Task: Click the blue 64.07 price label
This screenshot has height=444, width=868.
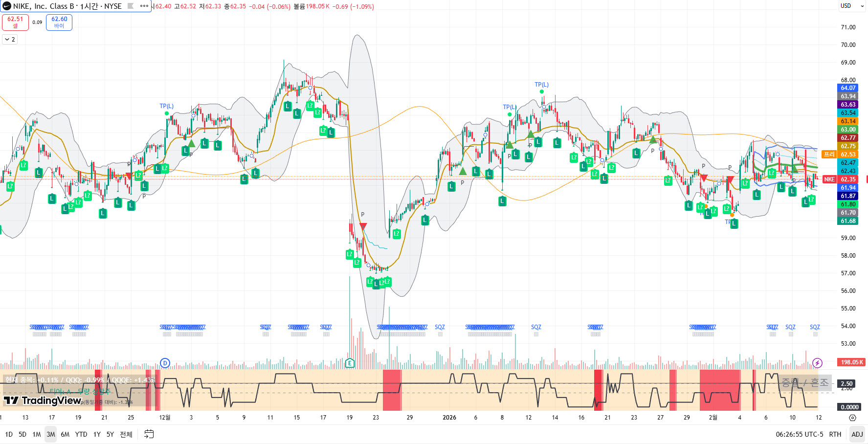Action: coord(848,88)
